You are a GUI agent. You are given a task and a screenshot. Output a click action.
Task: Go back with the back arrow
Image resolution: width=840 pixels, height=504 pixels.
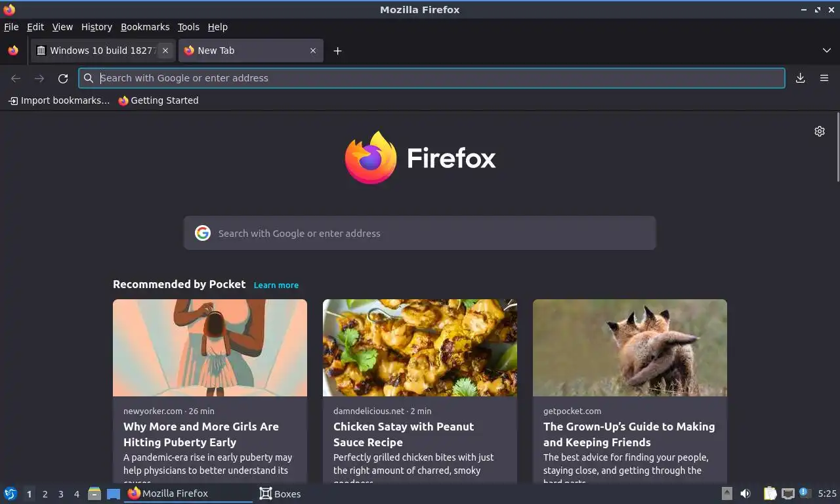(x=16, y=78)
